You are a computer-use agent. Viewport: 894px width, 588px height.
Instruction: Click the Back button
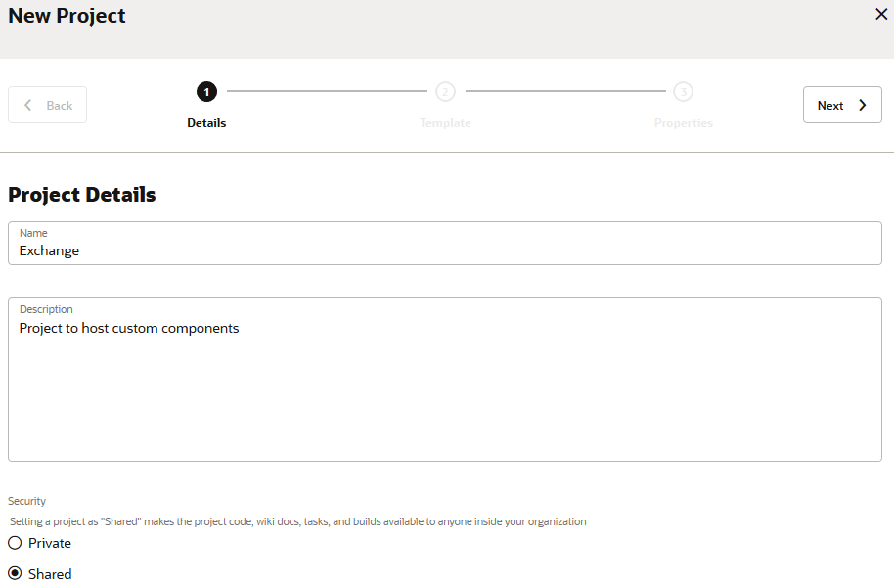[47, 105]
